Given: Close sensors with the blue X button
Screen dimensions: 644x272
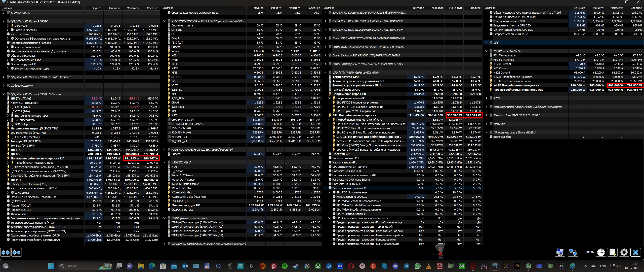Looking at the screenshot, I should [x=636, y=252].
